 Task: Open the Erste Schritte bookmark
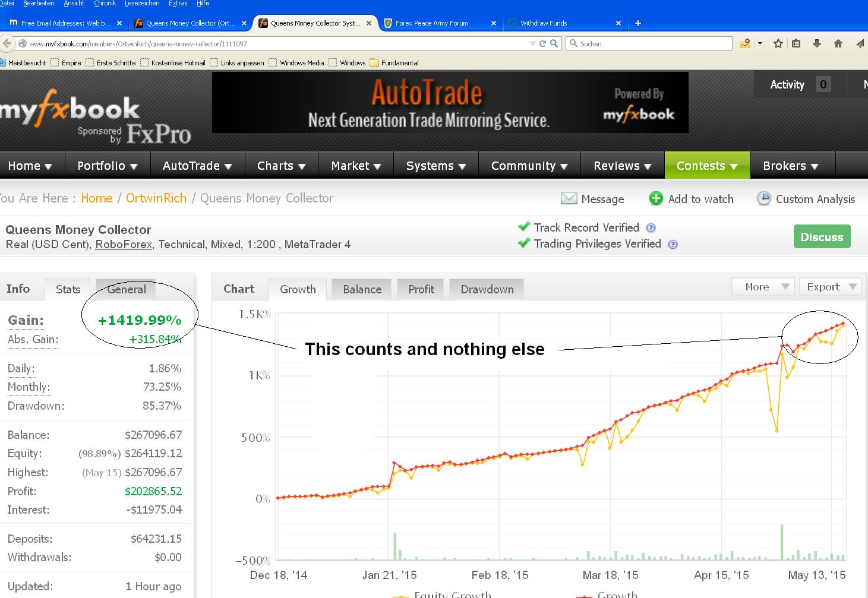tap(111, 63)
